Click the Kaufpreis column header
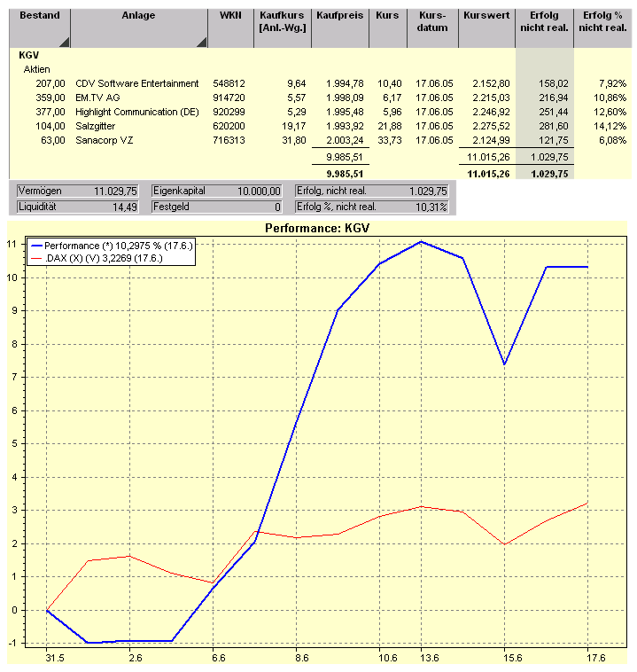The height and width of the screenshot is (672, 637). (340, 28)
